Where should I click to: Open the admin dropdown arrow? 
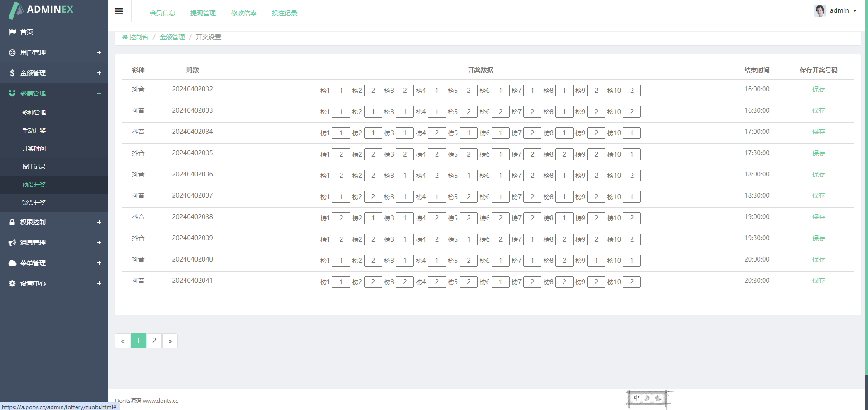855,11
